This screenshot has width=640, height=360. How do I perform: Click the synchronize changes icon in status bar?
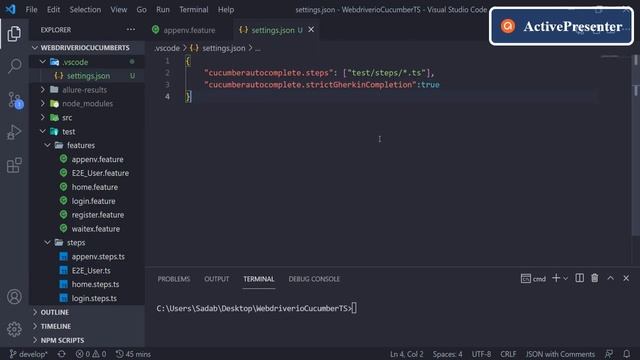[62, 354]
